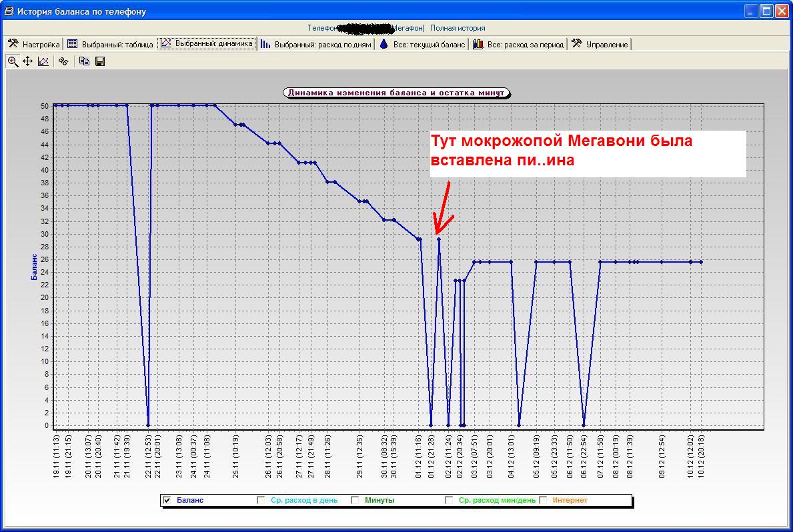The image size is (793, 532).
Task: Open the Все: текущий баланс tab
Action: click(x=422, y=45)
